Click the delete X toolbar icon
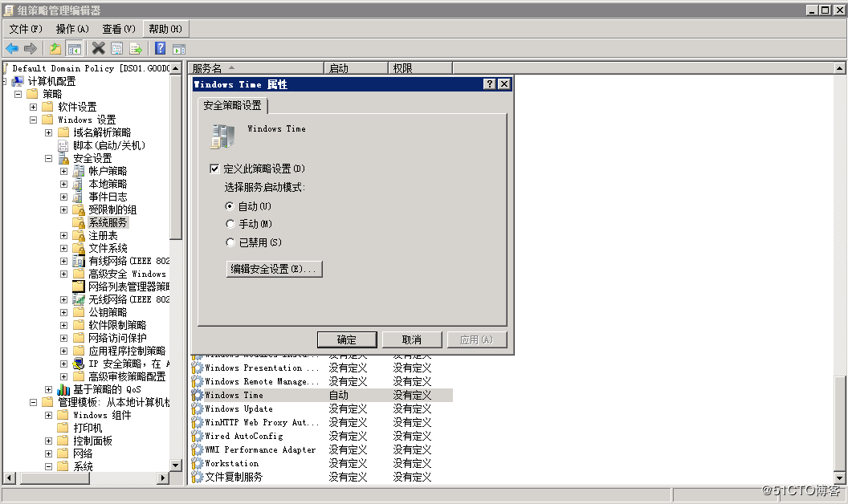The height and width of the screenshot is (504, 848). click(98, 49)
